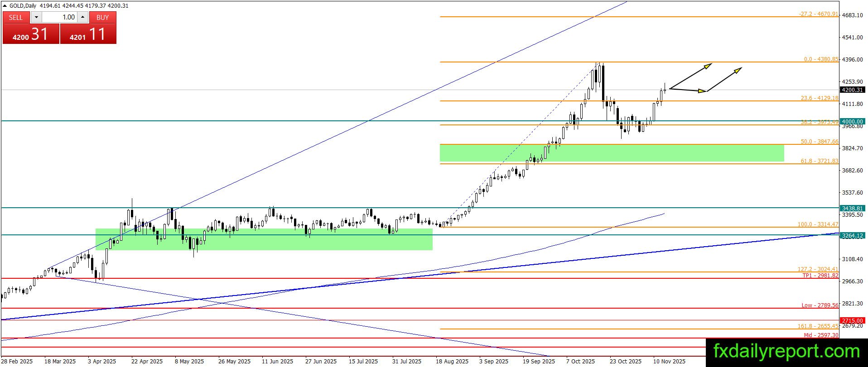Select the 4000.00 horizontal line price tag
Image resolution: width=868 pixels, height=367 pixels.
click(852, 121)
